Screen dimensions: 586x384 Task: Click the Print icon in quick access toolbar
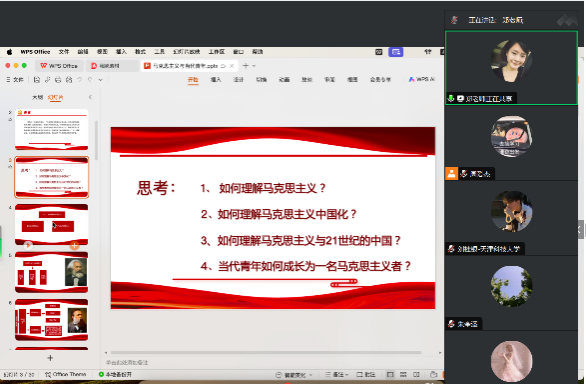pos(58,80)
